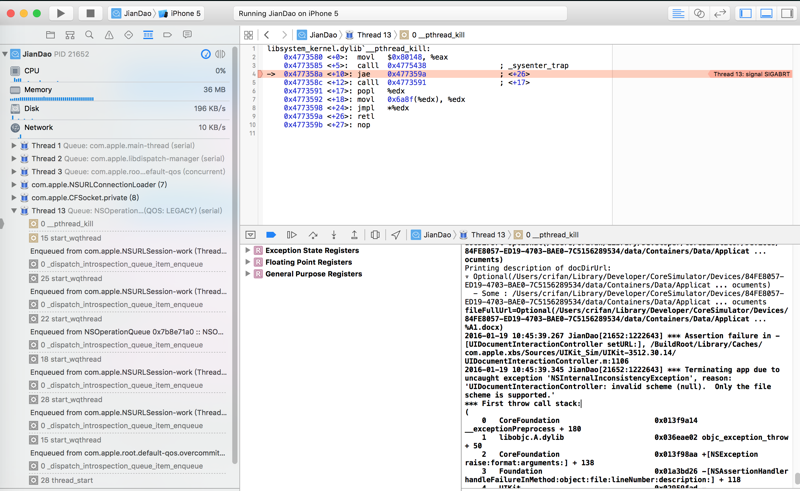
Task: Click Thread 13 in editor jump bar
Action: pos(374,35)
